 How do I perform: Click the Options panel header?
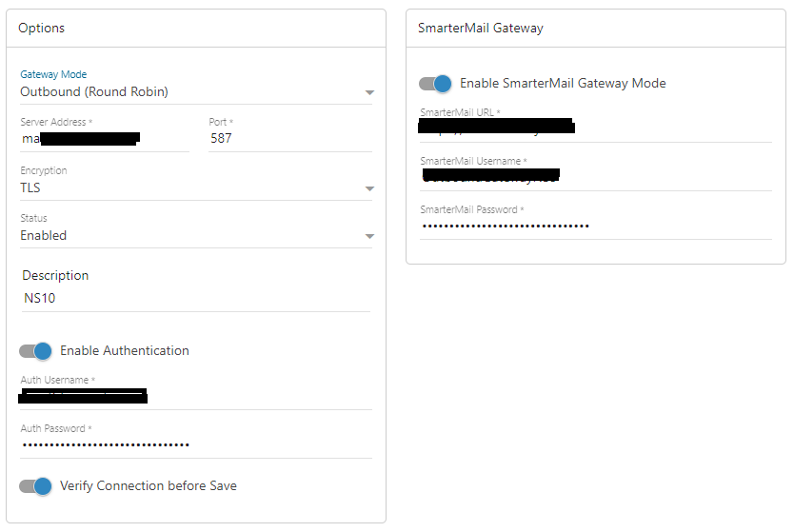coord(195,29)
